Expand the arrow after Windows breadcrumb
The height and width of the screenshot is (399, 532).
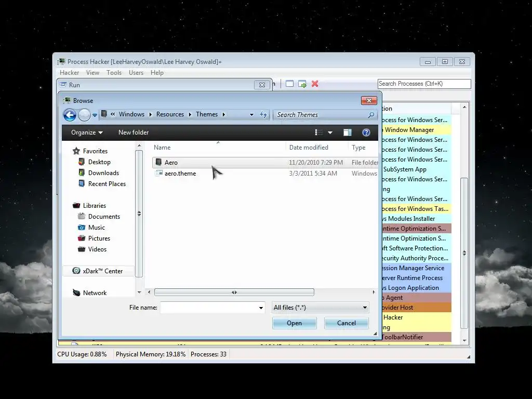[x=150, y=115]
